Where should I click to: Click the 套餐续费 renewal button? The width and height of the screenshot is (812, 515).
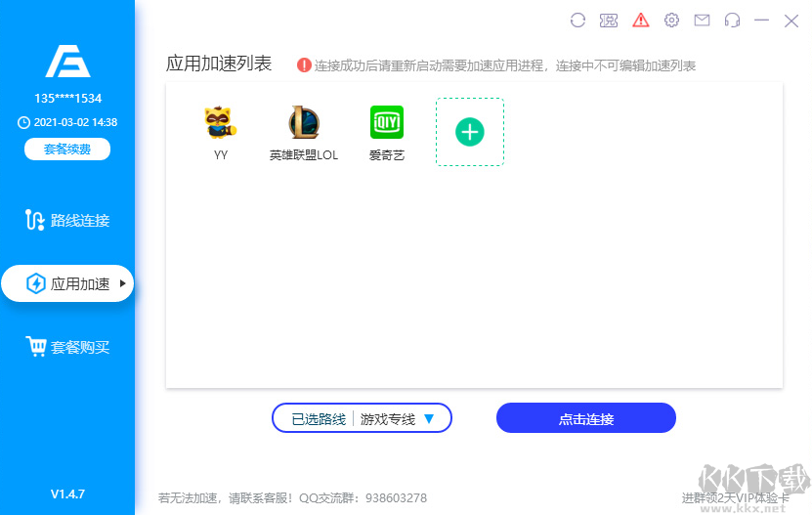pyautogui.click(x=67, y=150)
